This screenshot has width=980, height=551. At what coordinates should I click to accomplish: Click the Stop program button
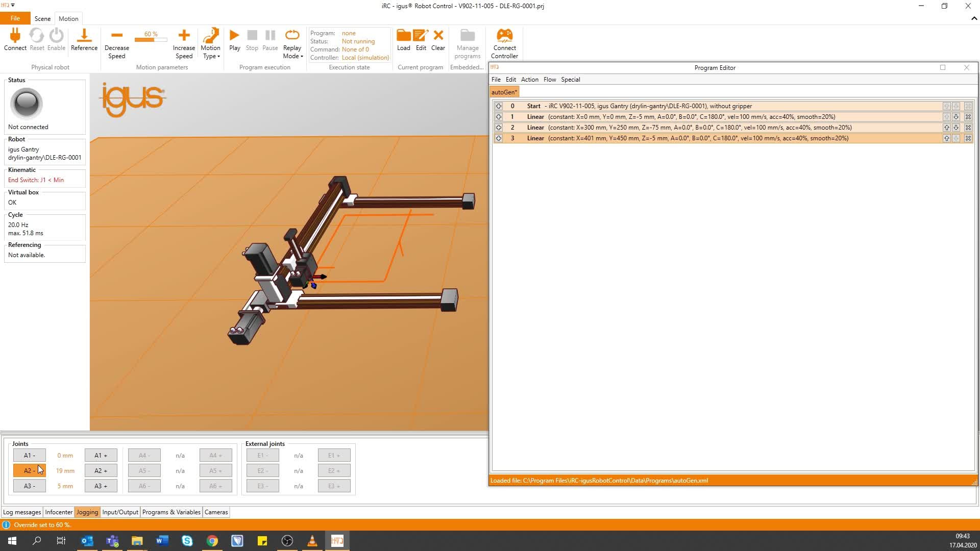[x=252, y=35]
